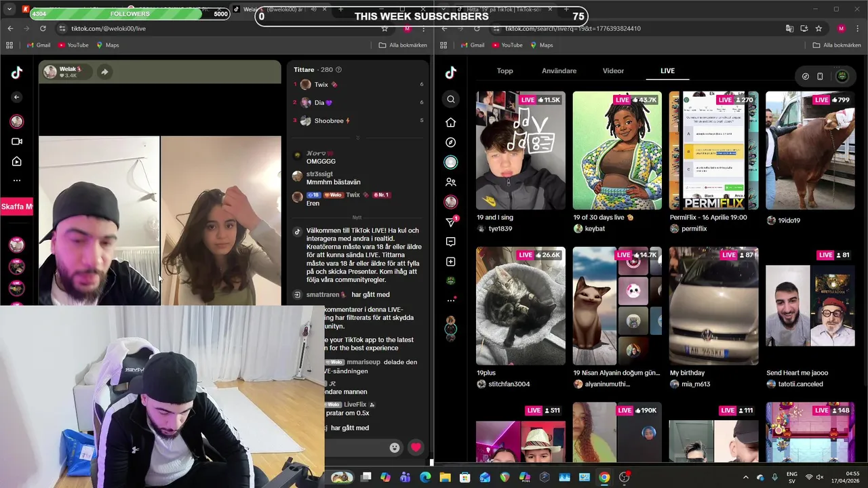Open friends icon in right TikTok sidebar
The width and height of the screenshot is (868, 488).
click(451, 182)
